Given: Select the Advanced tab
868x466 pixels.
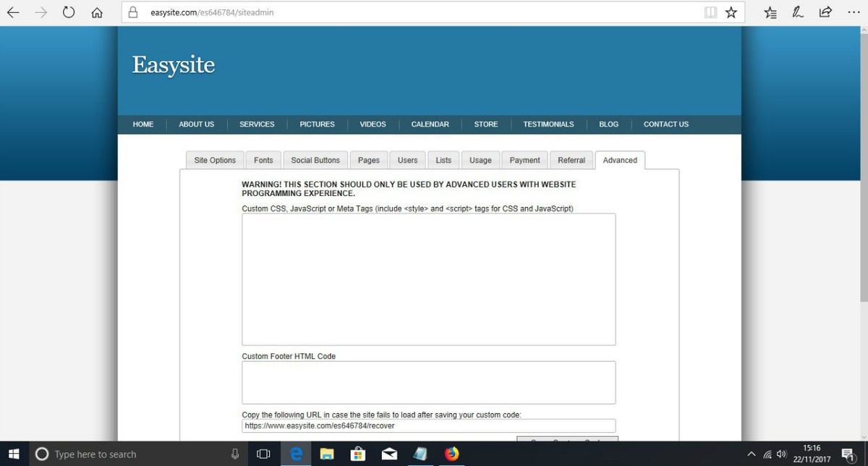Looking at the screenshot, I should coord(620,160).
